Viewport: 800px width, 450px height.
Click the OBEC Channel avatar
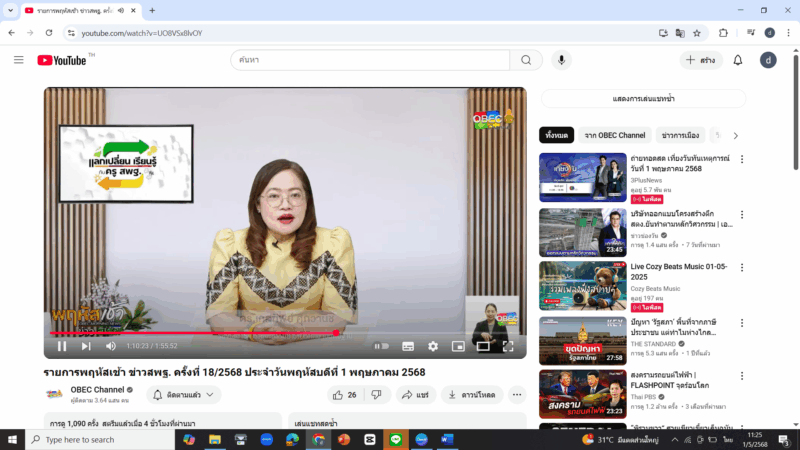[x=54, y=394]
